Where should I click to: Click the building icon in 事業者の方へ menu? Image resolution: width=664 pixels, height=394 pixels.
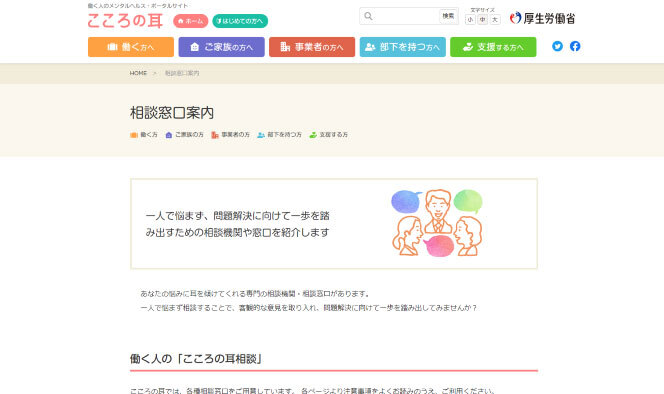[285, 47]
